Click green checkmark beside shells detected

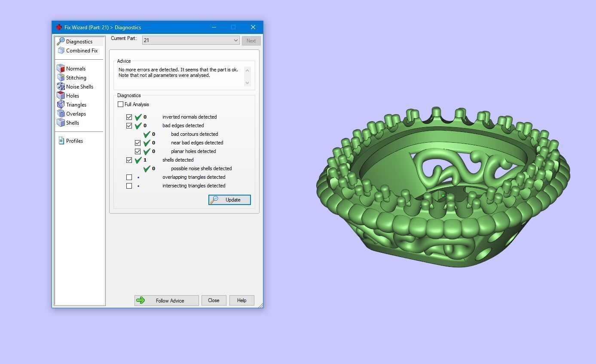(138, 160)
